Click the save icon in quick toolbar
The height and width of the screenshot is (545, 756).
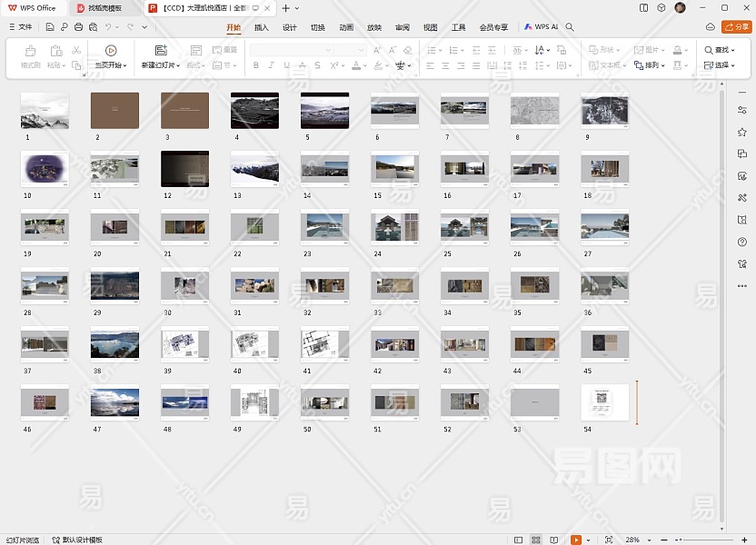(50, 27)
